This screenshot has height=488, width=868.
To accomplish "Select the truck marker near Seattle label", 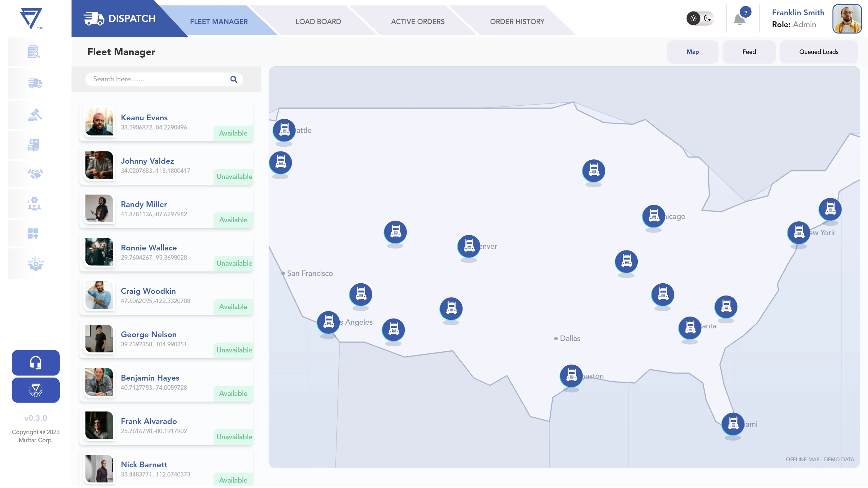I will [284, 130].
